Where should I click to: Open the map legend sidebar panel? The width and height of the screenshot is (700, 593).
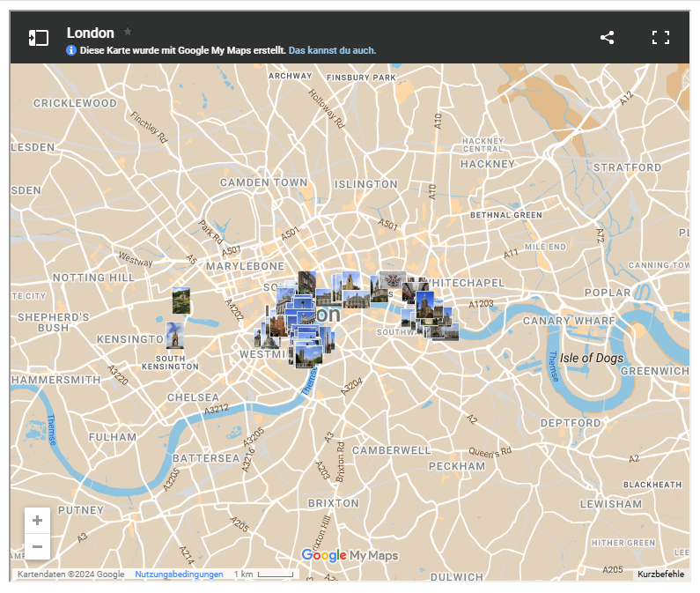pos(38,37)
